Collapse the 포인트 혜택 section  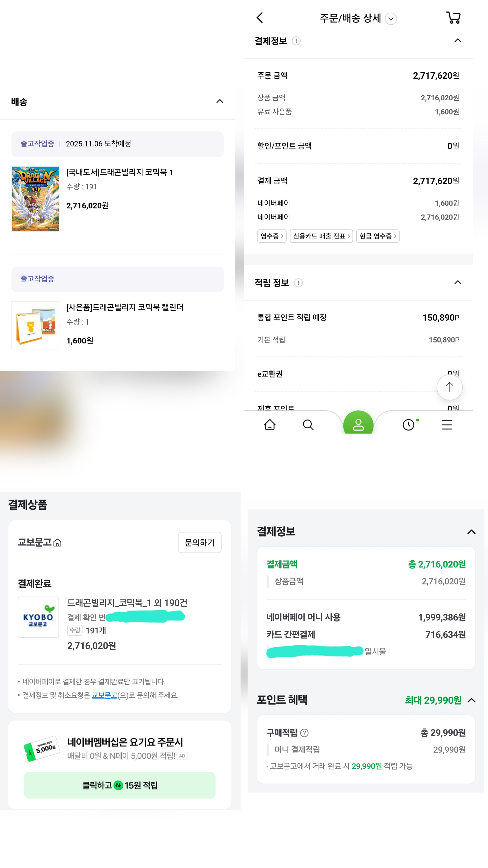[x=472, y=700]
